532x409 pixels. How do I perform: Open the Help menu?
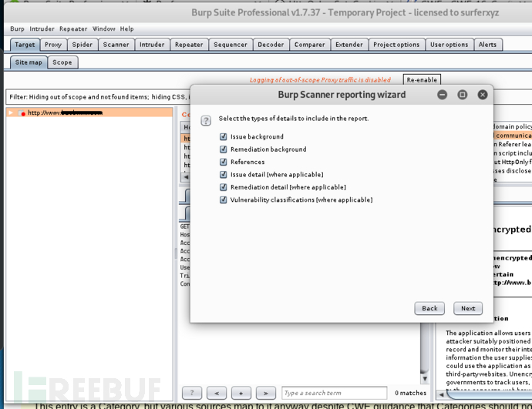coord(126,28)
